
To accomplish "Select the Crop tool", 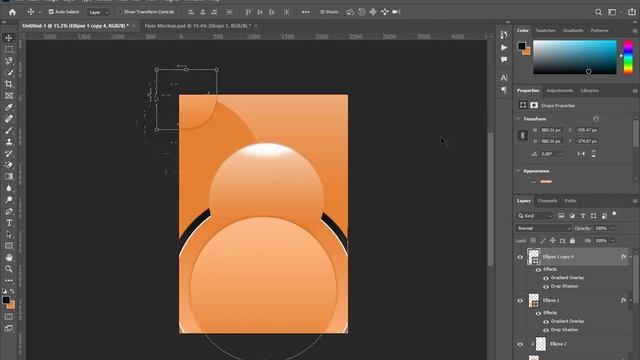I will click(x=9, y=84).
